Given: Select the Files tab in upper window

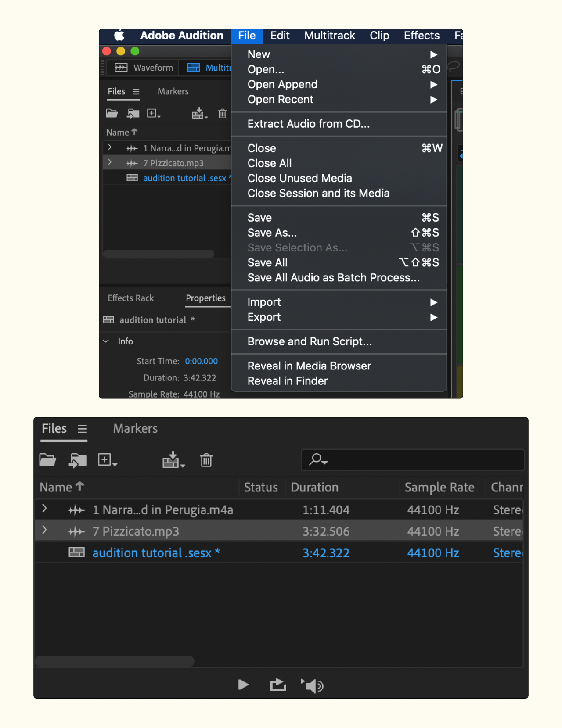Looking at the screenshot, I should pyautogui.click(x=116, y=91).
